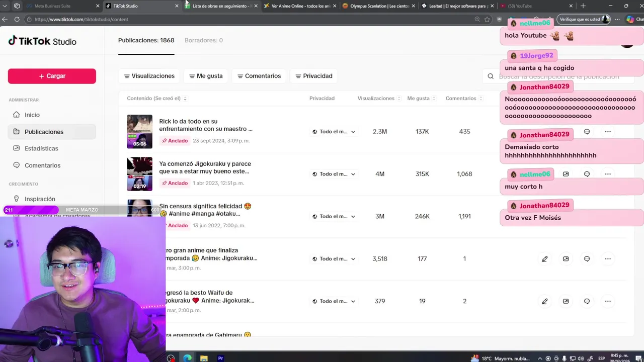Open comments icon for 3,518 views row
This screenshot has height=362, width=644.
[x=587, y=259]
